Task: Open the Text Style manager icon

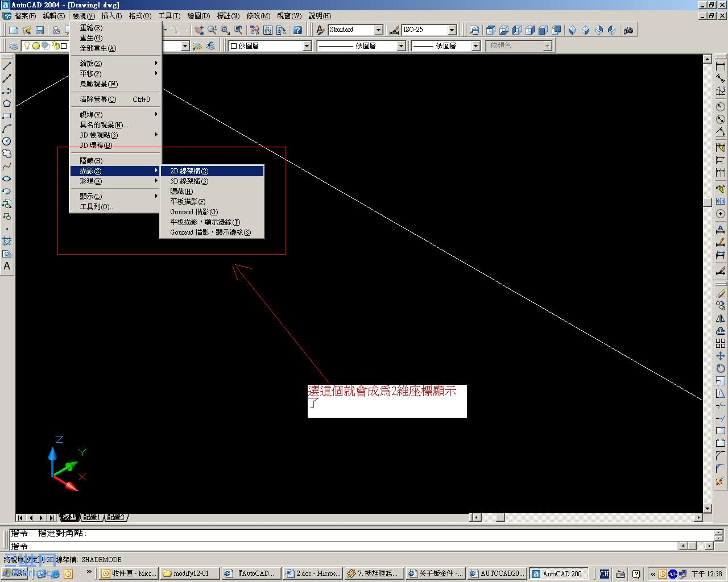Action: click(321, 30)
